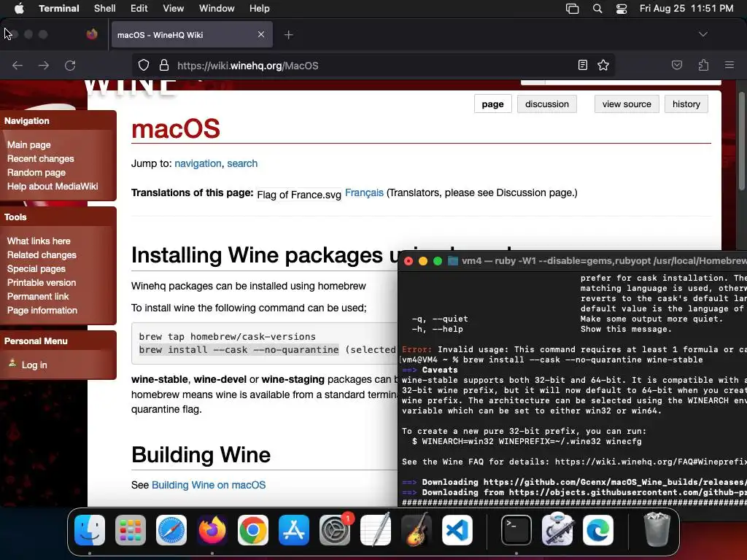This screenshot has height=560, width=747.
Task: Open the View menu
Action: click(x=174, y=9)
